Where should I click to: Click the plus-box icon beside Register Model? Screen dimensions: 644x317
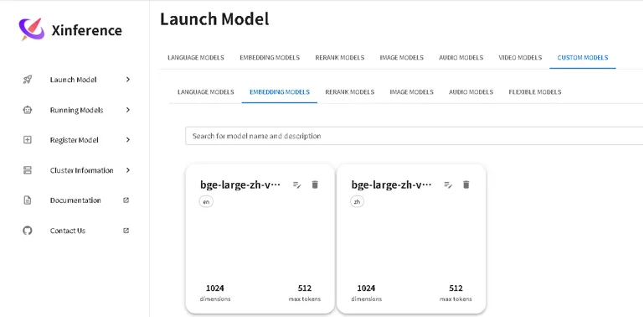28,140
